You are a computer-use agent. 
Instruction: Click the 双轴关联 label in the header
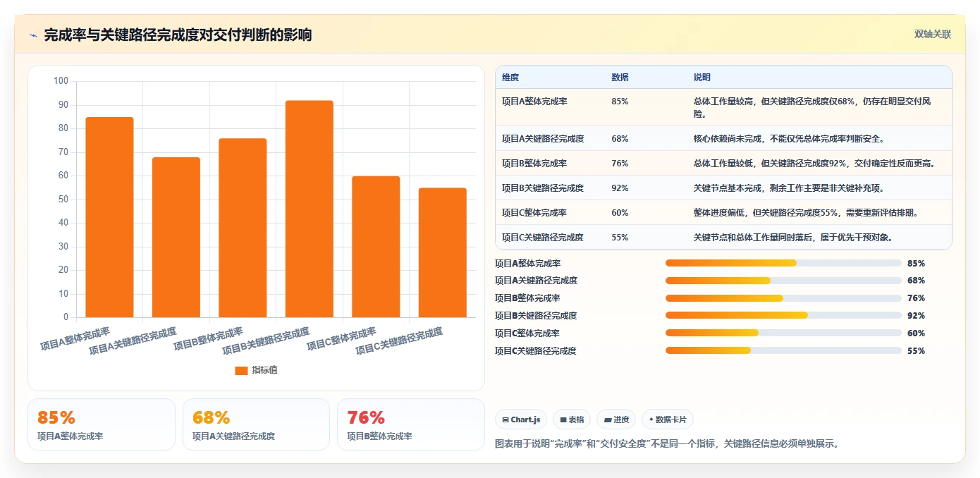(932, 35)
